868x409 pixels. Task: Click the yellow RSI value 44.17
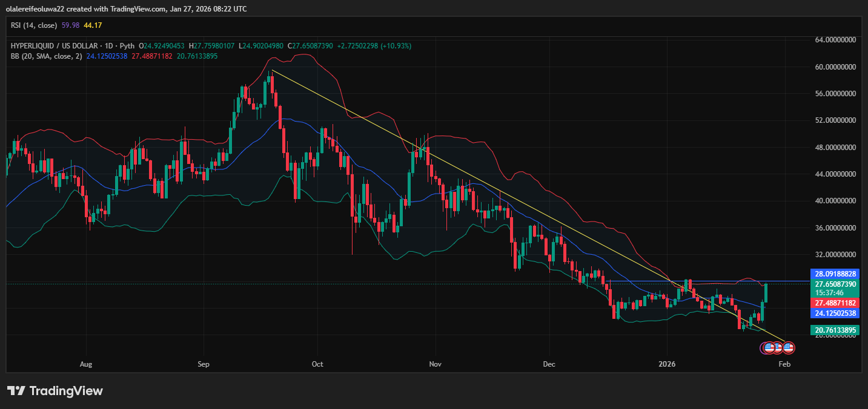(x=92, y=25)
